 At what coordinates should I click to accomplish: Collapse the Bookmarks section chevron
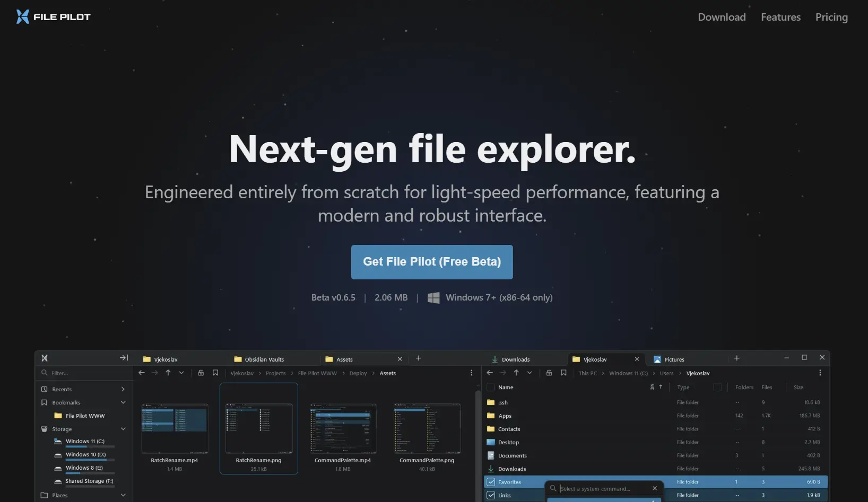click(123, 402)
